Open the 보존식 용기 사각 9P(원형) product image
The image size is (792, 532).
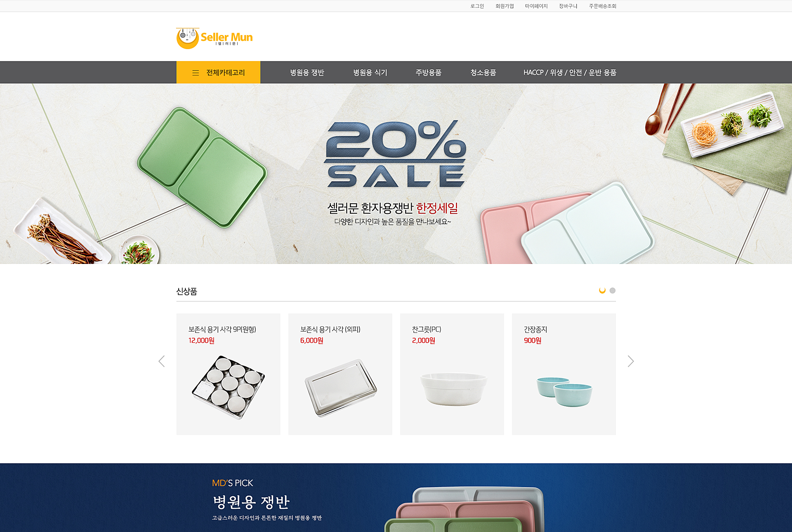[x=228, y=387]
